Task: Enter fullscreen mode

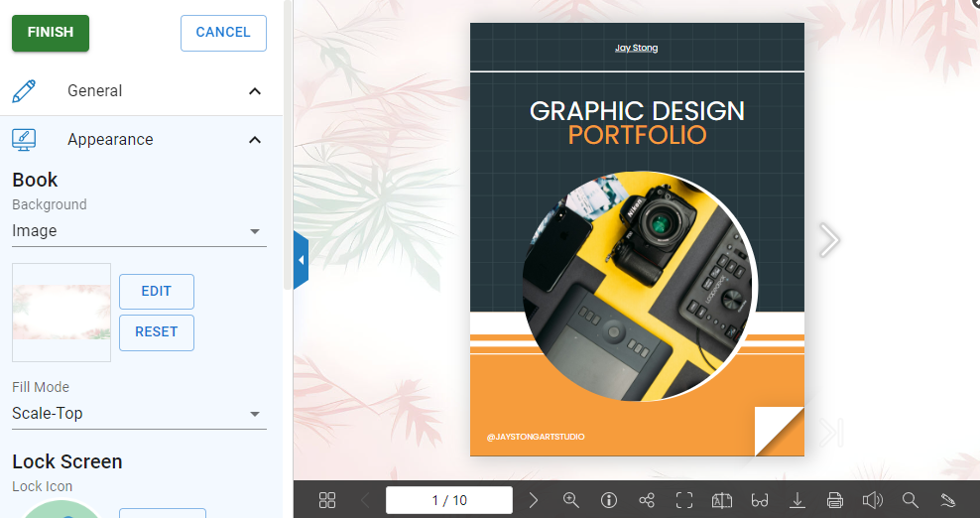Action: pyautogui.click(x=684, y=500)
